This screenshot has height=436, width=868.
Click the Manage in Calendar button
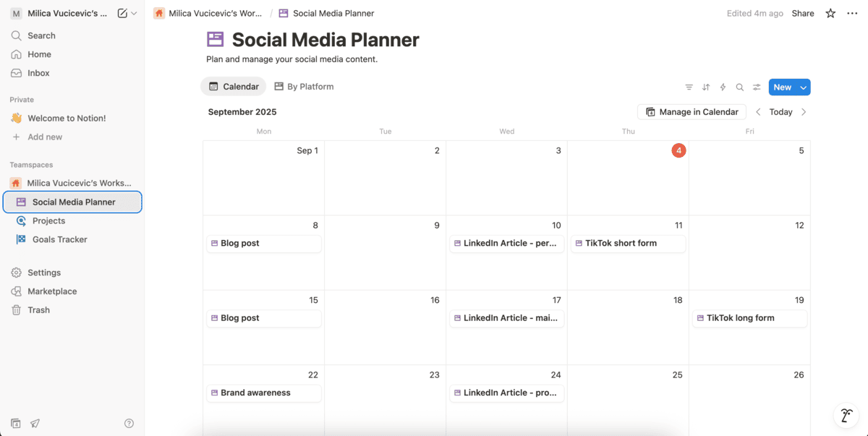[692, 112]
